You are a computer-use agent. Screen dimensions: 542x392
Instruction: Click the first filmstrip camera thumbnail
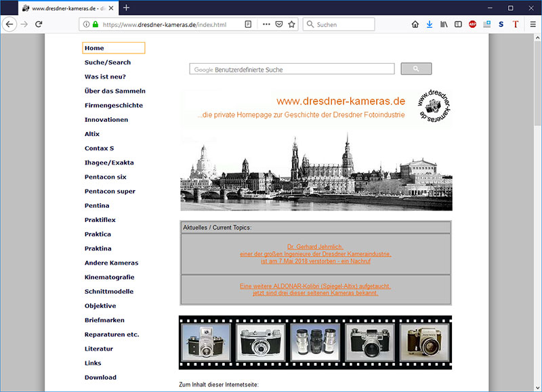(206, 343)
